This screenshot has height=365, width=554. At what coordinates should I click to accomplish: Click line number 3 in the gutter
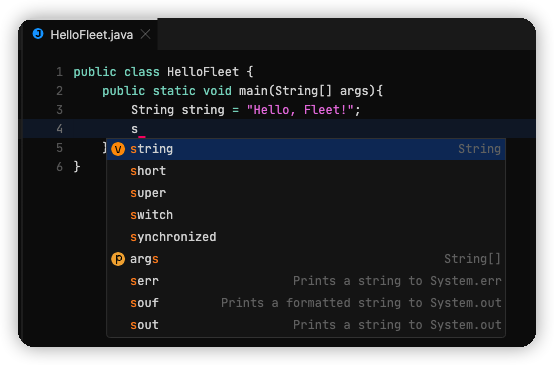point(59,110)
